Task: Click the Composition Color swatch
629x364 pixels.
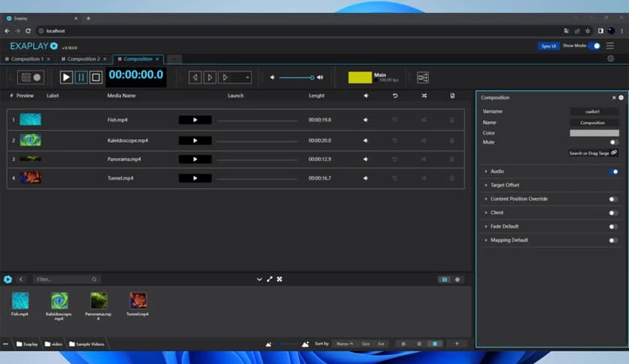Action: (594, 133)
